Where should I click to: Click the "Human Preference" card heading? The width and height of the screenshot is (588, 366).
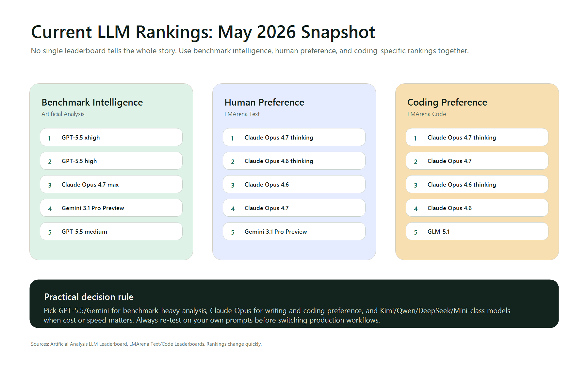coord(264,102)
